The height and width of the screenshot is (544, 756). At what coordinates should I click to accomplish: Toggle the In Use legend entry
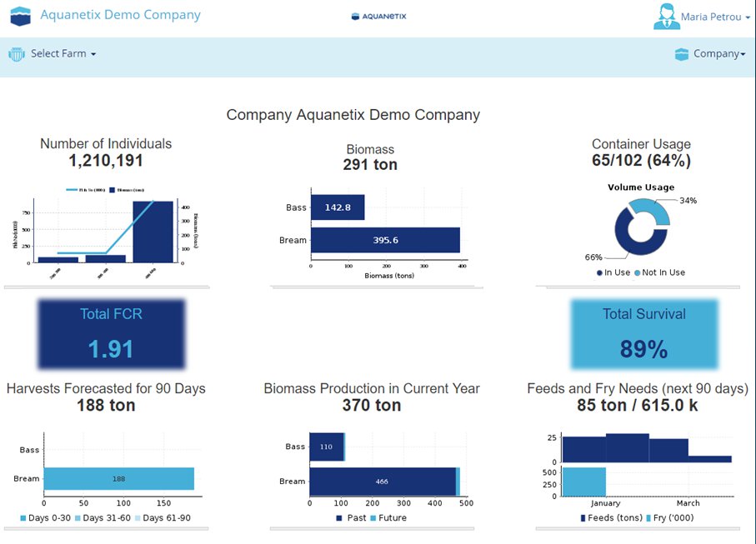(613, 272)
